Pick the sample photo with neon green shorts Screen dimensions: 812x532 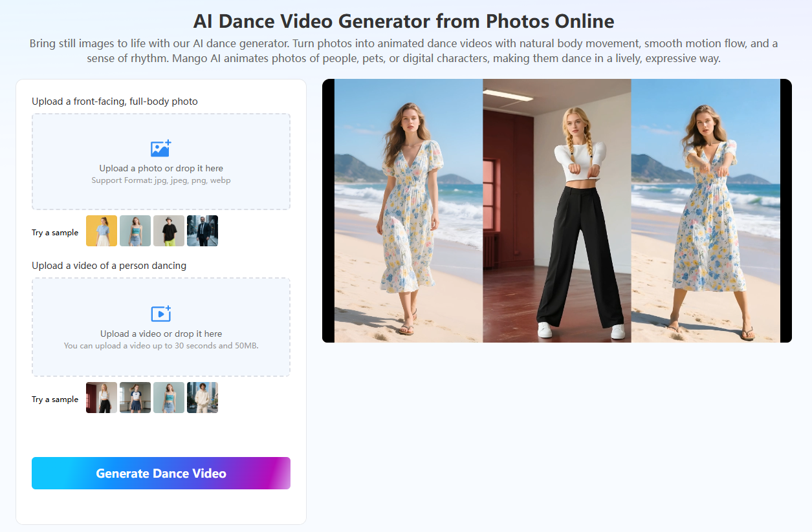click(169, 231)
